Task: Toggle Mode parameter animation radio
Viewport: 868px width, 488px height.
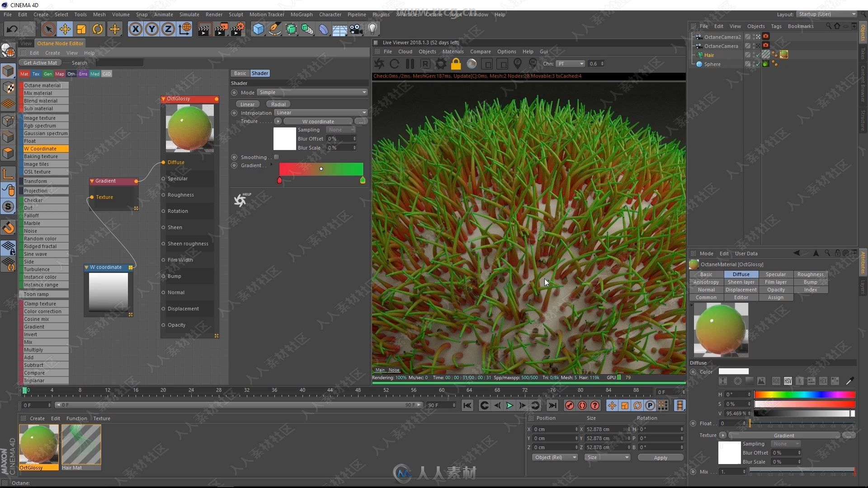Action: pyautogui.click(x=234, y=93)
